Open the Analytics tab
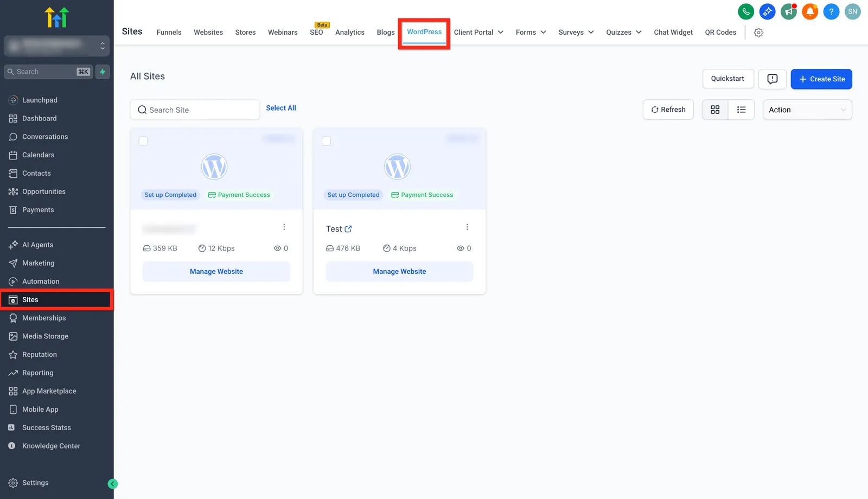This screenshot has height=499, width=868. (350, 33)
